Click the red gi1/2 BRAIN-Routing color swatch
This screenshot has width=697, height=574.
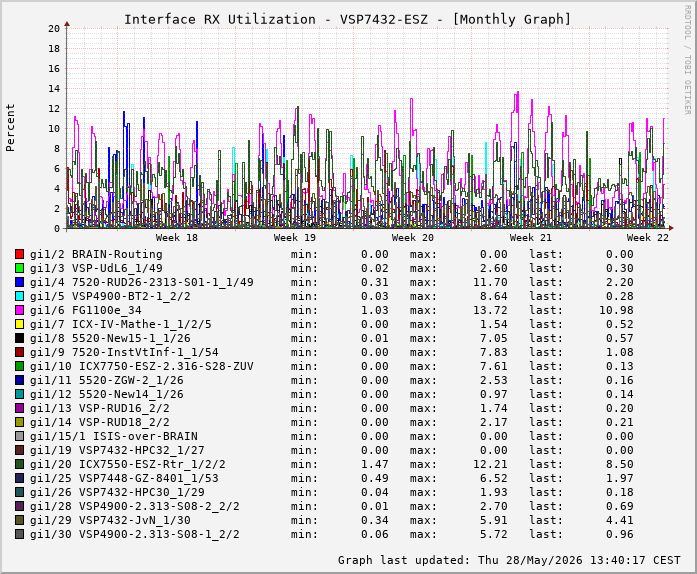[x=20, y=254]
